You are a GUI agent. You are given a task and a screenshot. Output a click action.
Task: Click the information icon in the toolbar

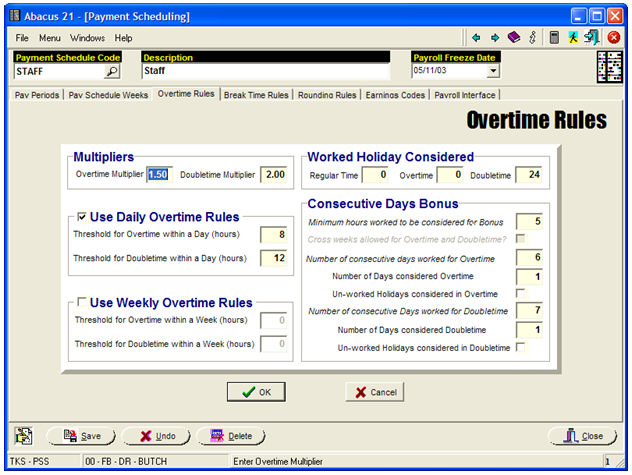coord(532,37)
